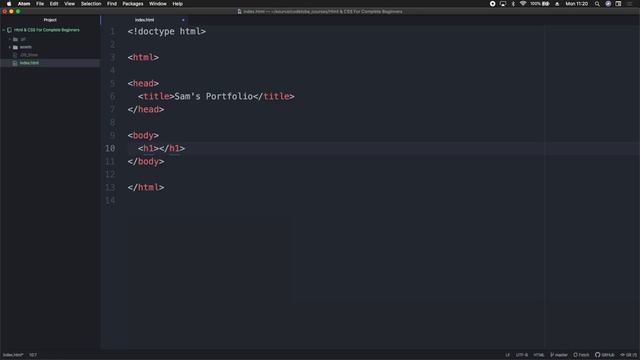Click the clock showing Mon 11:20
Viewport: 640px width, 360px height.
coord(576,4)
